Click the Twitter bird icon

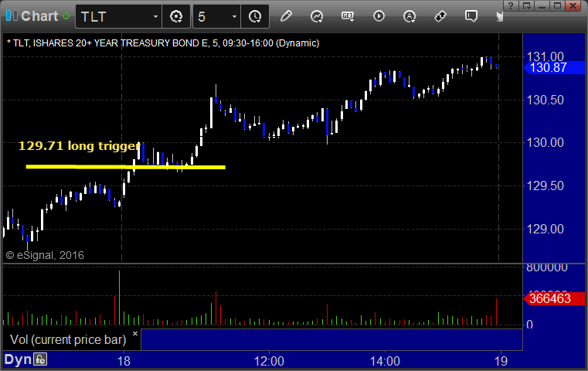[x=499, y=16]
